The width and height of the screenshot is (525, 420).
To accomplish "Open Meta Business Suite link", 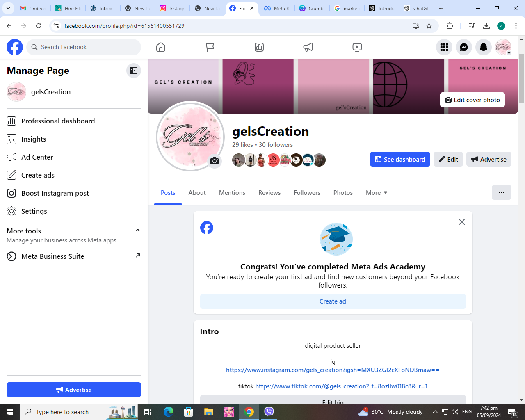I will pyautogui.click(x=74, y=256).
